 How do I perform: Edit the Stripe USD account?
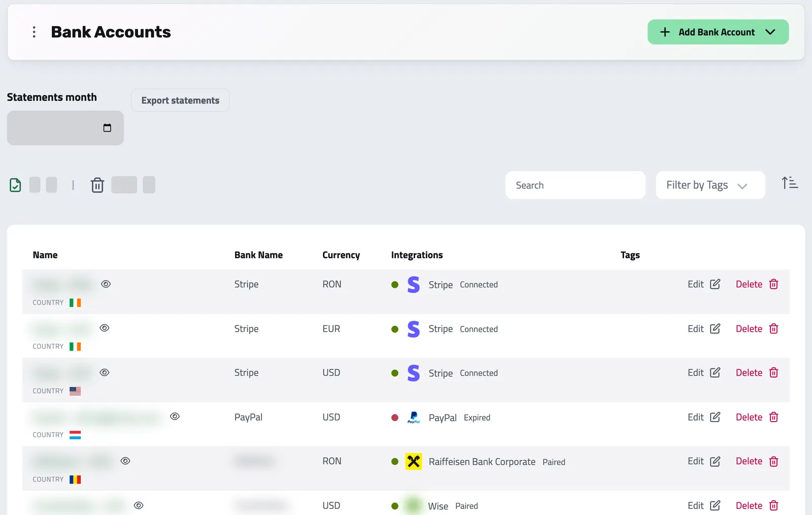[704, 372]
